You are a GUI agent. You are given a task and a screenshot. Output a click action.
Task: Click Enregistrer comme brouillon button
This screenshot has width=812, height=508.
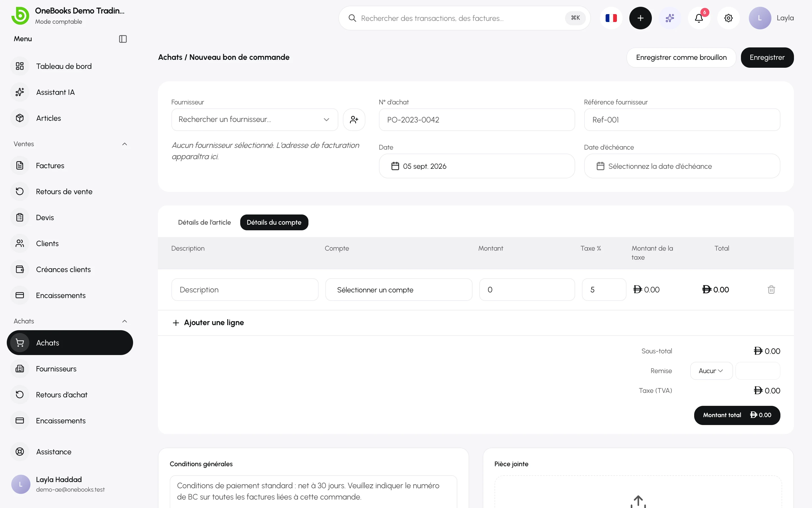681,58
